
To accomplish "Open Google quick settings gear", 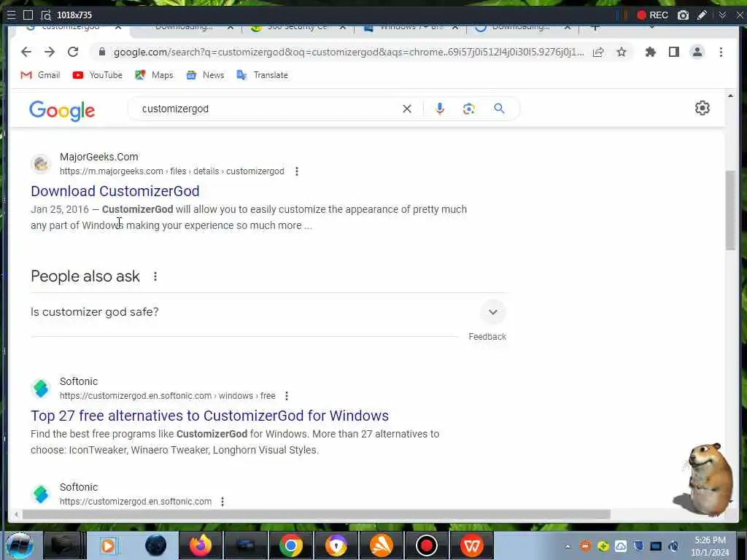I will click(x=703, y=108).
